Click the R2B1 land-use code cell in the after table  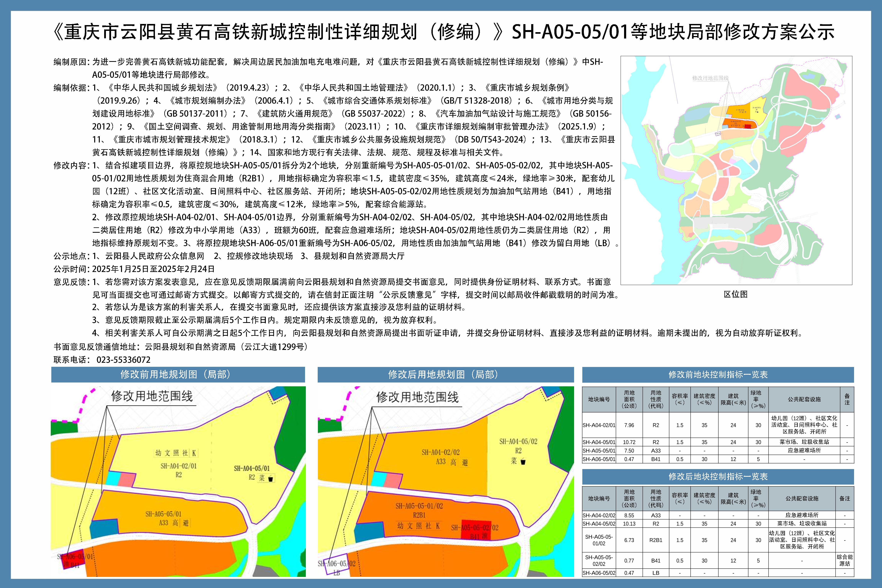click(x=656, y=540)
